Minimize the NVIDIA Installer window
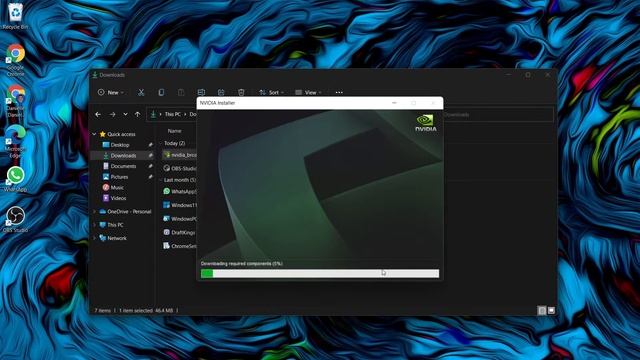The width and height of the screenshot is (640, 360). pos(394,103)
